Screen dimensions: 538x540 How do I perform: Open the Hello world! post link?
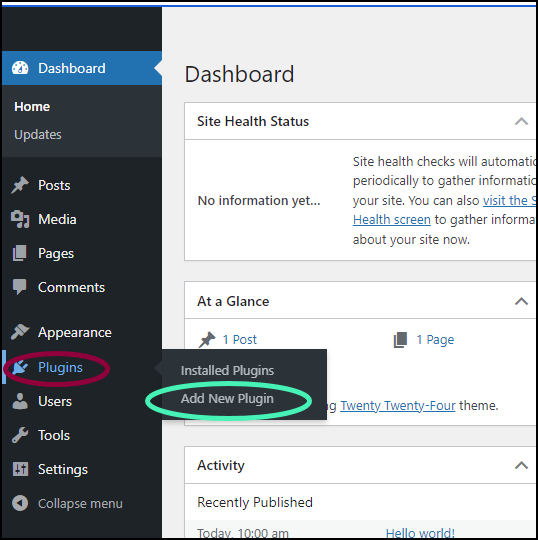(x=420, y=533)
